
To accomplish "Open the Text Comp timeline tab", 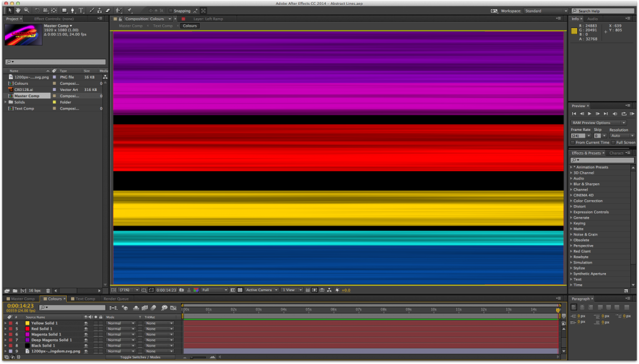I will [x=85, y=299].
